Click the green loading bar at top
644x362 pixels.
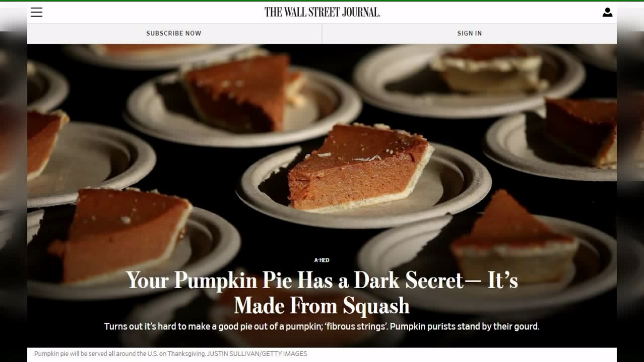(322, 1)
